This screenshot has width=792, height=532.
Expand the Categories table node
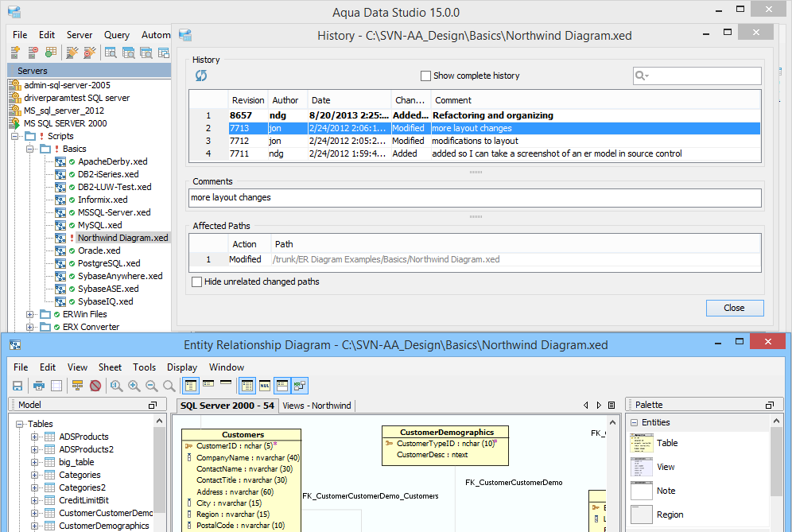34,475
